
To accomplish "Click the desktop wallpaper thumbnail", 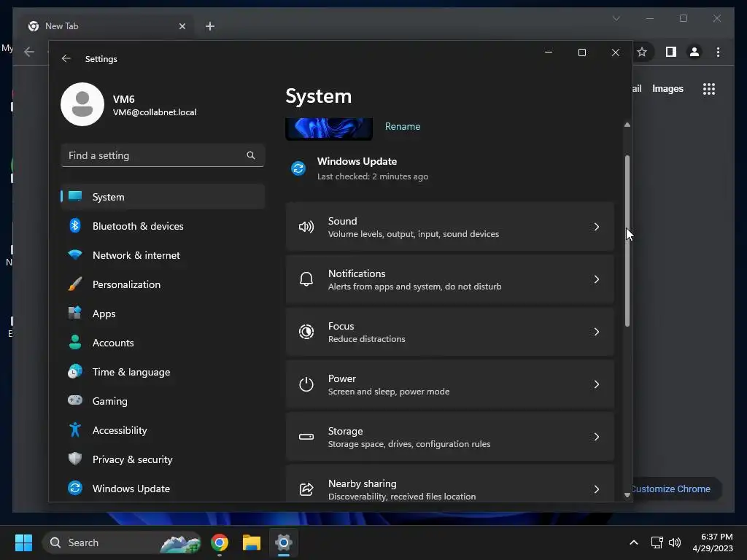I will (x=329, y=128).
